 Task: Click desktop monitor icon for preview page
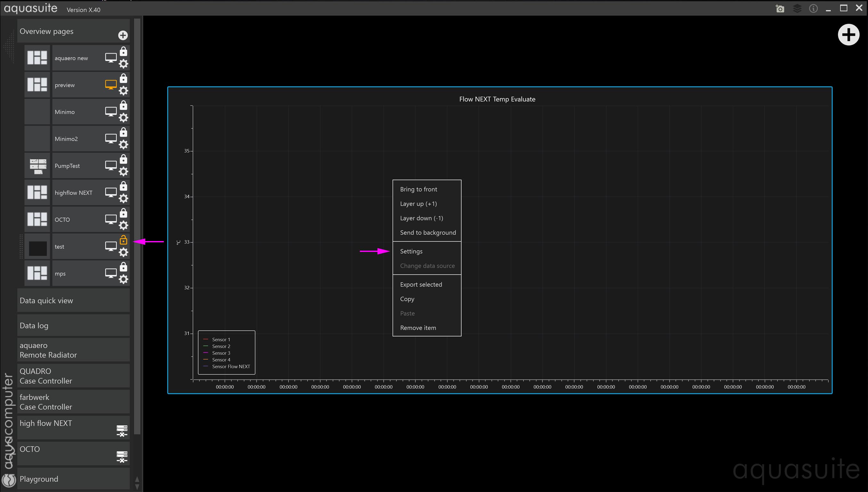pos(111,85)
